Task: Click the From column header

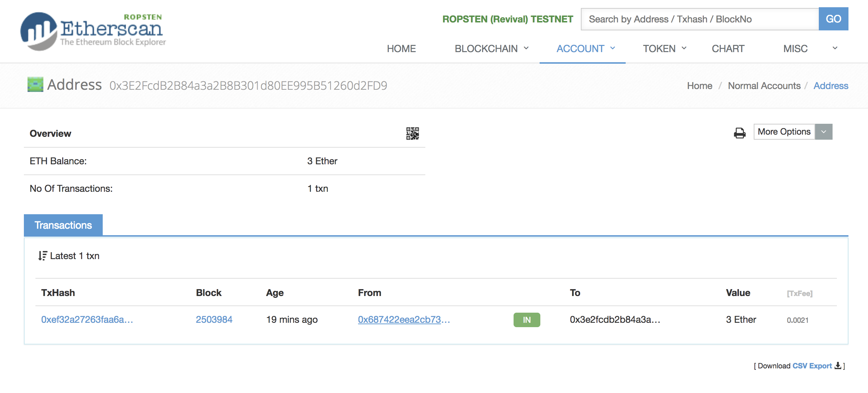Action: coord(370,293)
